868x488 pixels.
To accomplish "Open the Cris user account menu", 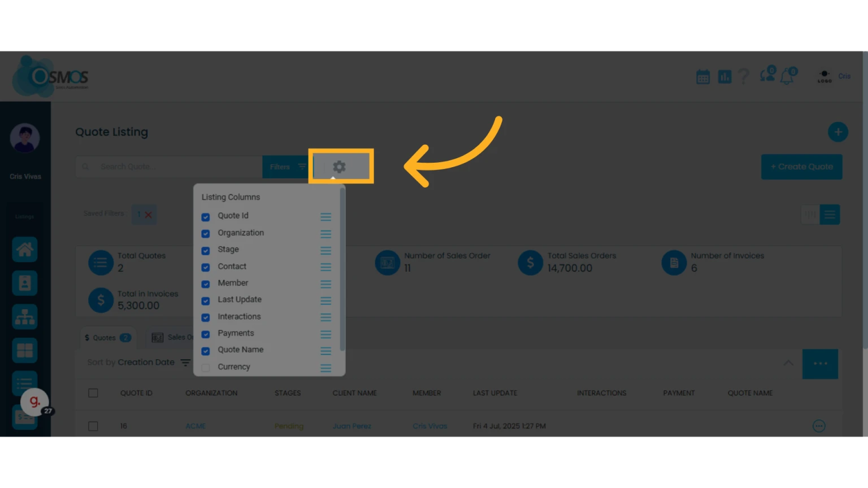I will point(834,76).
